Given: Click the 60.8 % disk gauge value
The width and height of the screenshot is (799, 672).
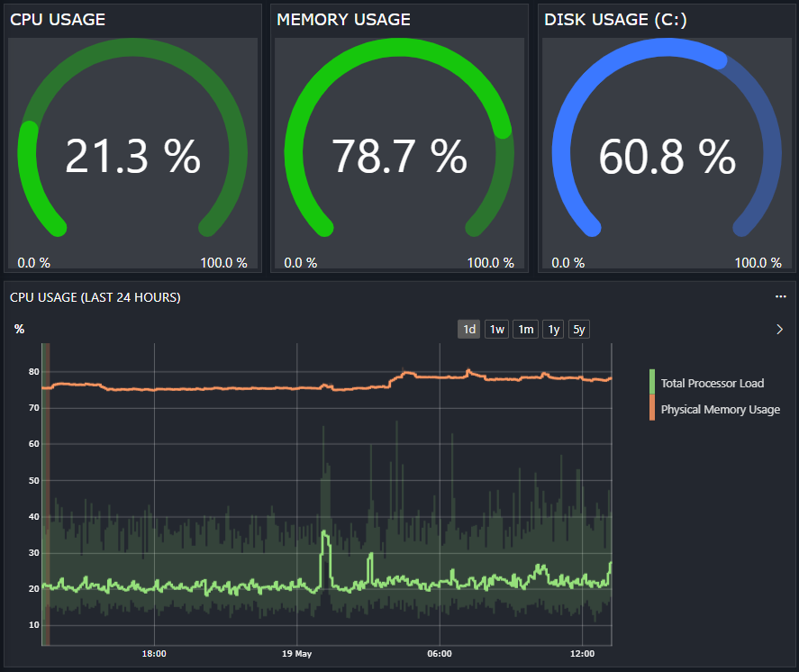Looking at the screenshot, I should click(x=667, y=157).
